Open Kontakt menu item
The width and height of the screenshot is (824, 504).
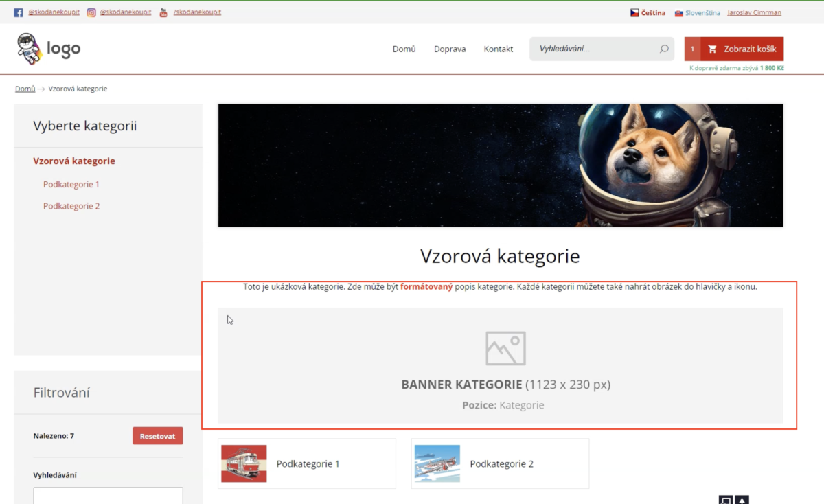pos(499,49)
